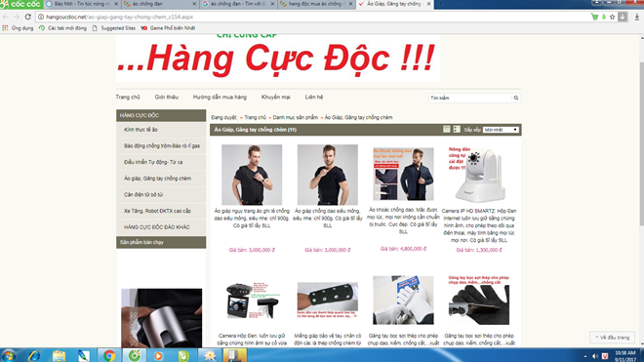The width and height of the screenshot is (644, 362).
Task: Close the Báo Mới tab
Action: pos(116,4)
